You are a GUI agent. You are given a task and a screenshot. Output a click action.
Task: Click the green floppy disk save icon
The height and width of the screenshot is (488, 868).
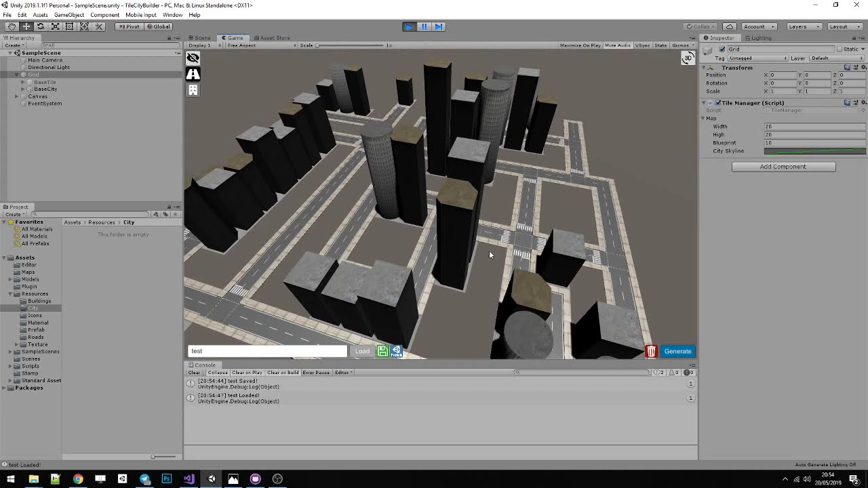[x=382, y=351]
